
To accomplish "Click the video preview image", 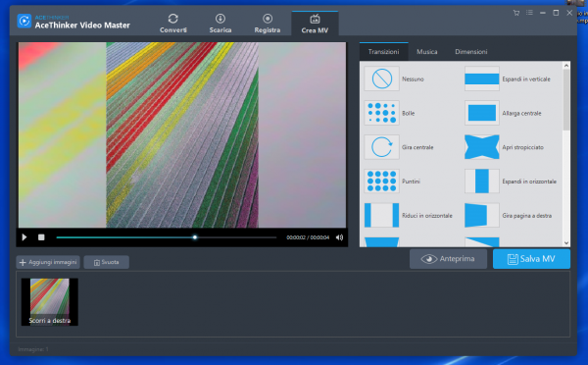I will tap(182, 134).
